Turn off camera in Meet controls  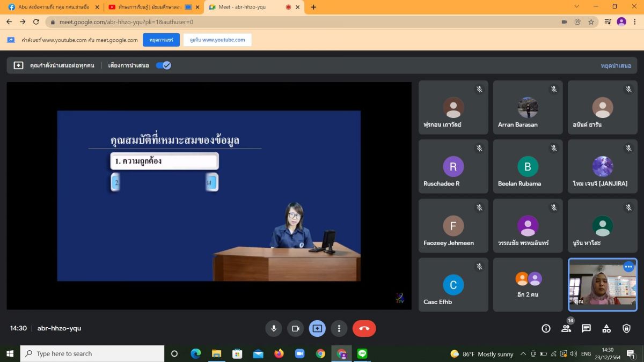[295, 328]
